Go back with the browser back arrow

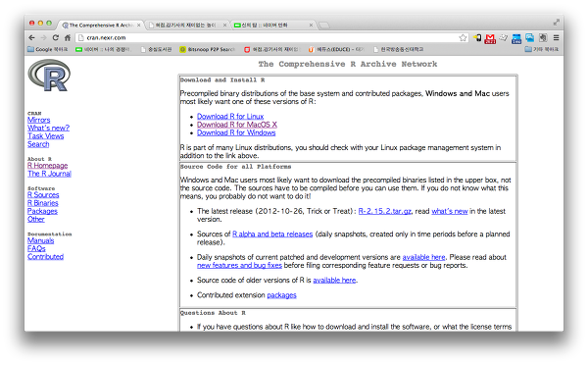[x=32, y=37]
